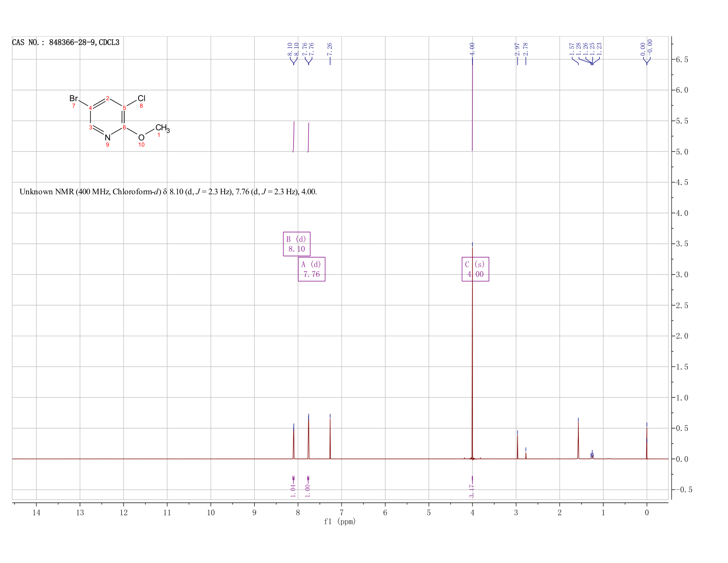
Task: Click the f1 (ppm) axis label
Action: (x=340, y=521)
